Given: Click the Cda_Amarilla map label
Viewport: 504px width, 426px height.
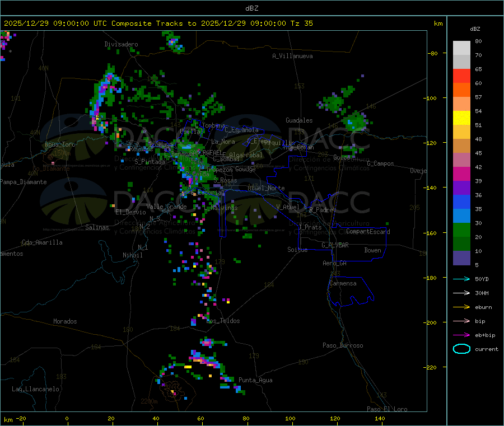Looking at the screenshot, I should (x=43, y=242).
